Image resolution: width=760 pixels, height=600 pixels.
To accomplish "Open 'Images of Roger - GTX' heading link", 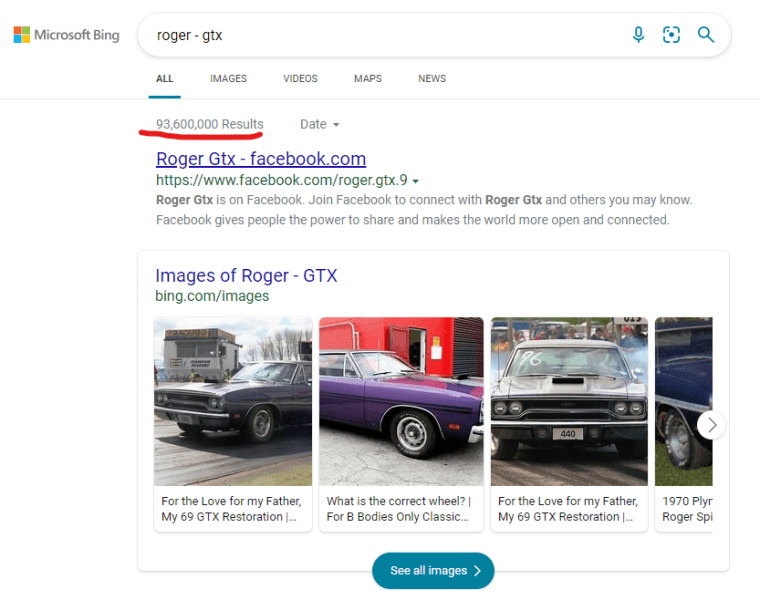I will pyautogui.click(x=246, y=276).
